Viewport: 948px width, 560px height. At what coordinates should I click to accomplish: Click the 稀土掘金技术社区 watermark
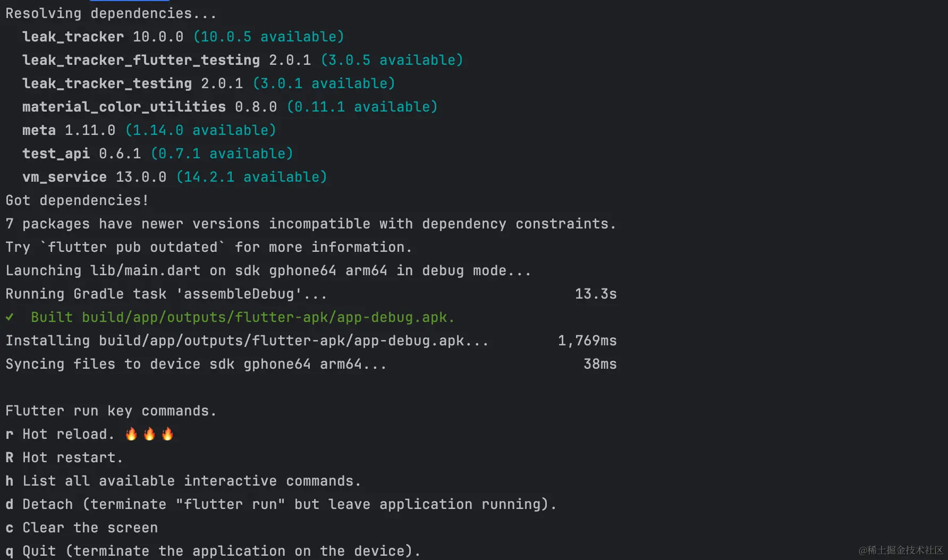(x=902, y=550)
